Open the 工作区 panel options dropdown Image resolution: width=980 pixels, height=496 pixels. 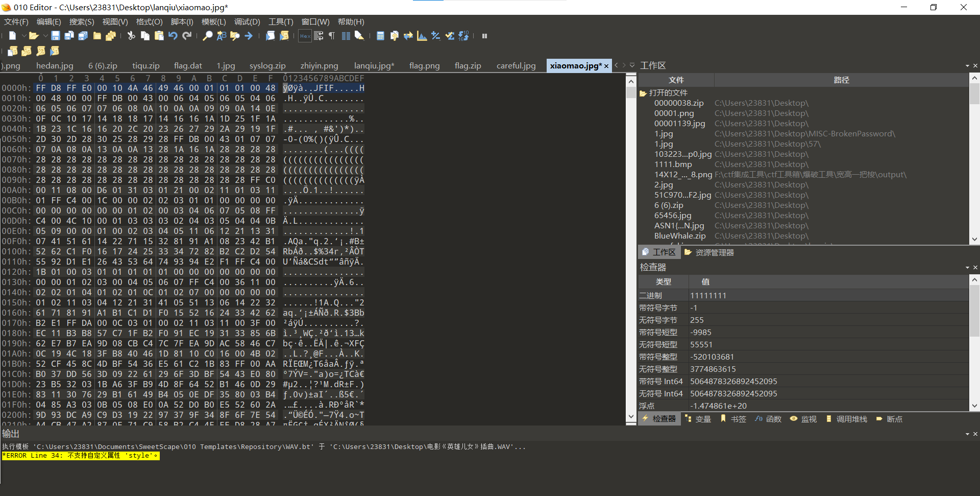(967, 66)
